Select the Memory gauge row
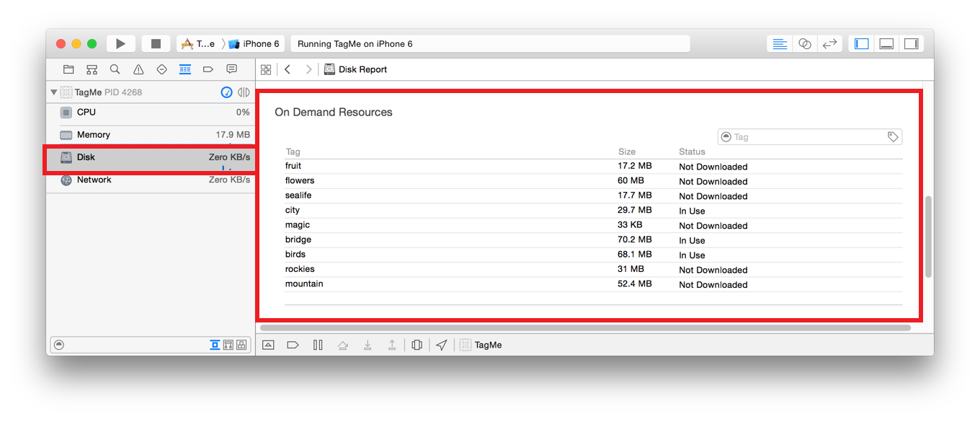Screen dimensions: 980x422 [151, 135]
